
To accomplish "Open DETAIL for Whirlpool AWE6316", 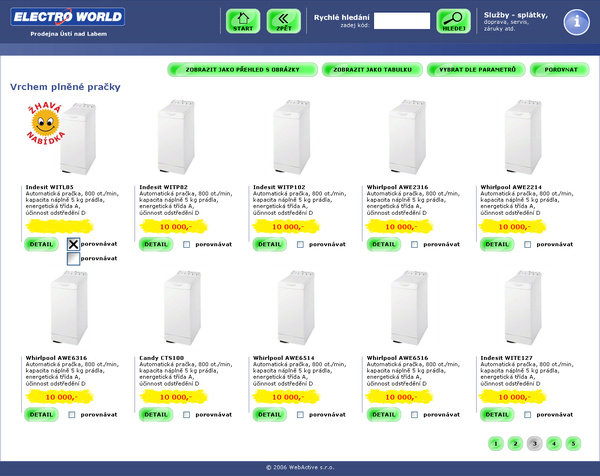I will pos(41,414).
